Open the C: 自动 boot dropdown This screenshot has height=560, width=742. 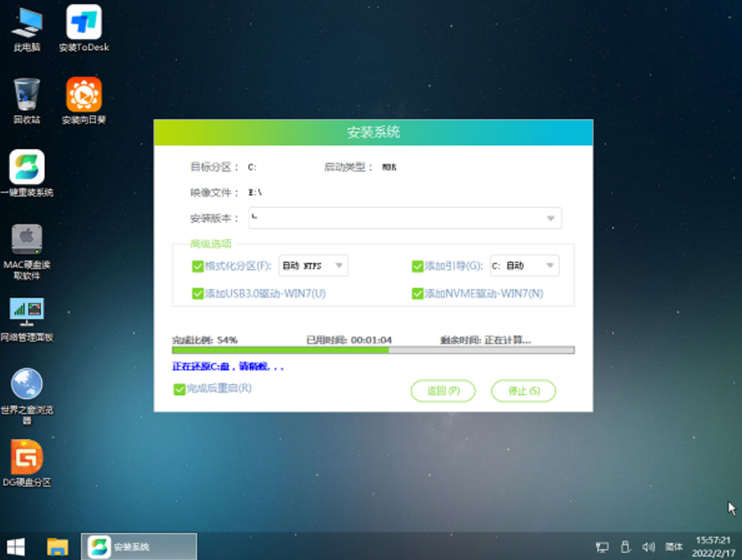click(x=524, y=266)
